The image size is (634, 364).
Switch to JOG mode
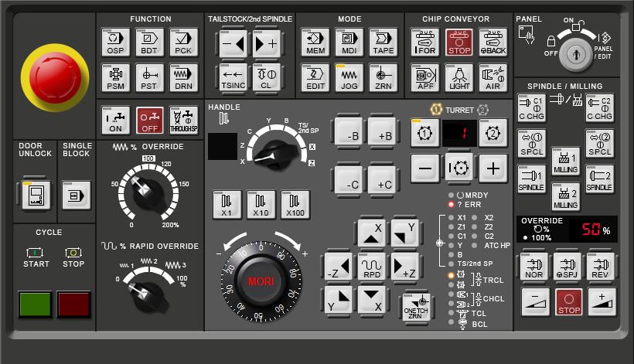[349, 77]
